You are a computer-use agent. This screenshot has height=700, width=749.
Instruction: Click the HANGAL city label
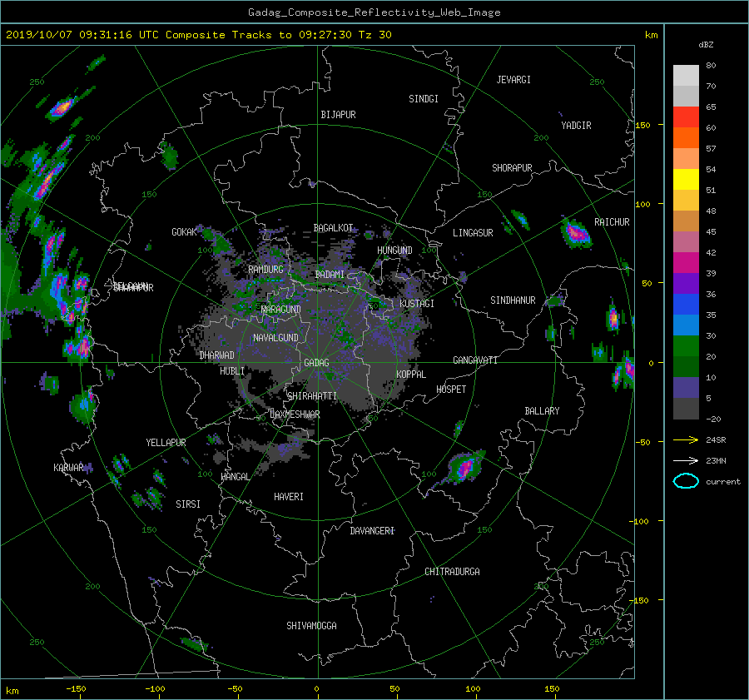(235, 477)
